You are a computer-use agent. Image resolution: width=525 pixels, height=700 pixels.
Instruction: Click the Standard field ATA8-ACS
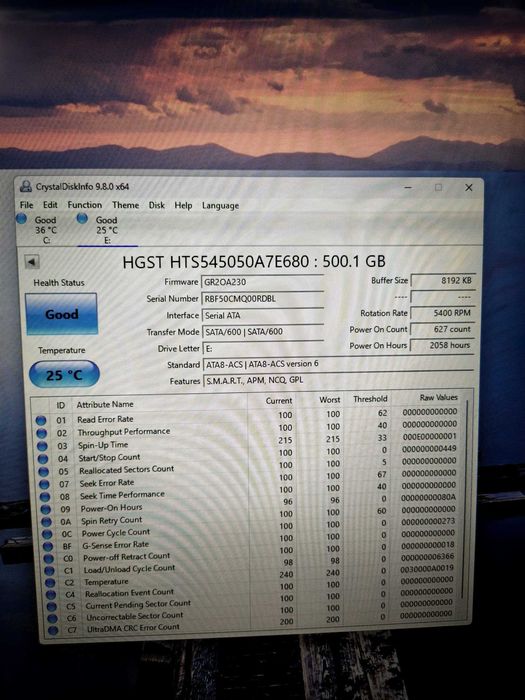[338, 364]
